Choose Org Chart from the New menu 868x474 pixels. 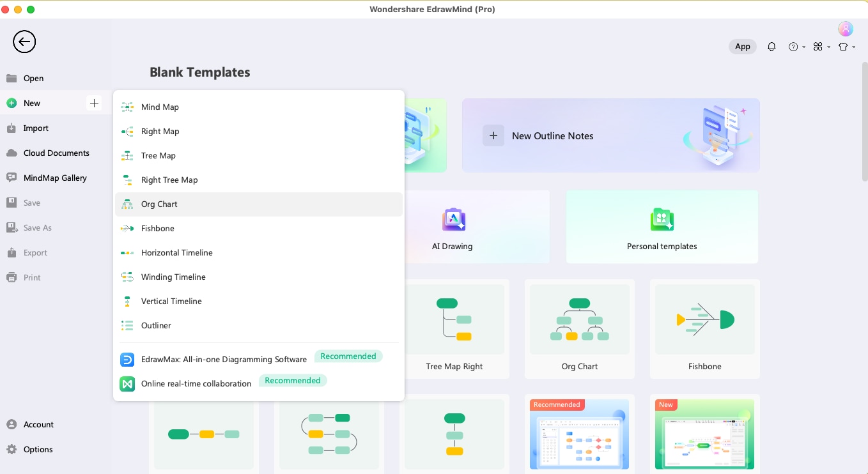(259, 204)
